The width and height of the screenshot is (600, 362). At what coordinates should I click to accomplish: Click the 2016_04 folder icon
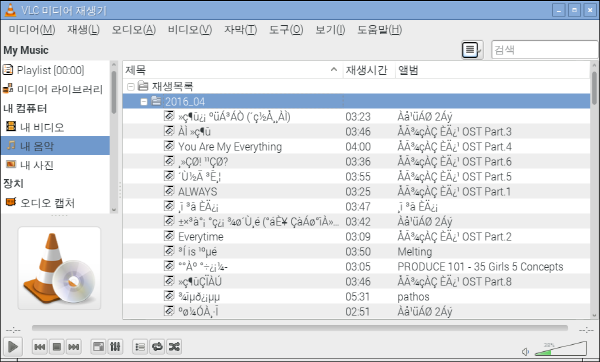coord(156,101)
